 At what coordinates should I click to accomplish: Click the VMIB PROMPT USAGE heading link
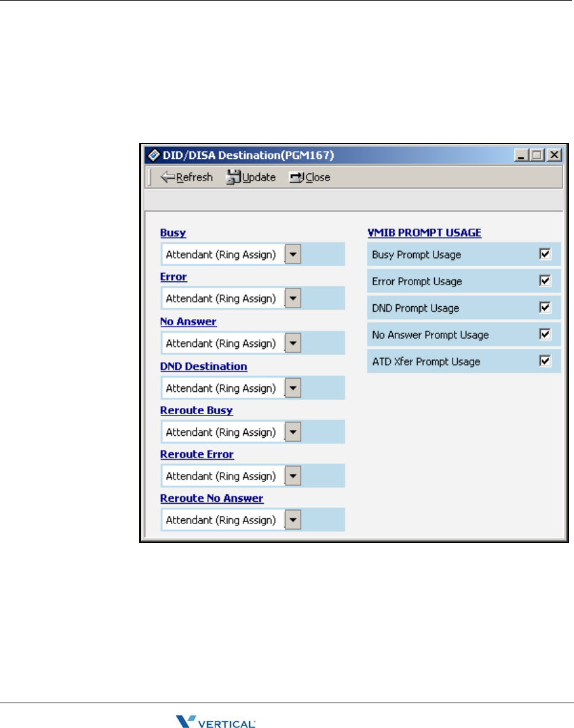coord(425,233)
